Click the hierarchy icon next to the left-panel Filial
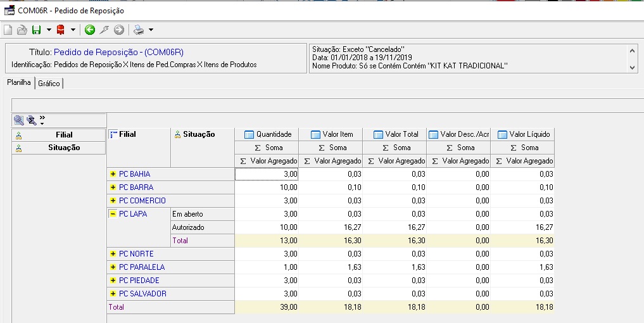The width and height of the screenshot is (644, 323). (18, 135)
